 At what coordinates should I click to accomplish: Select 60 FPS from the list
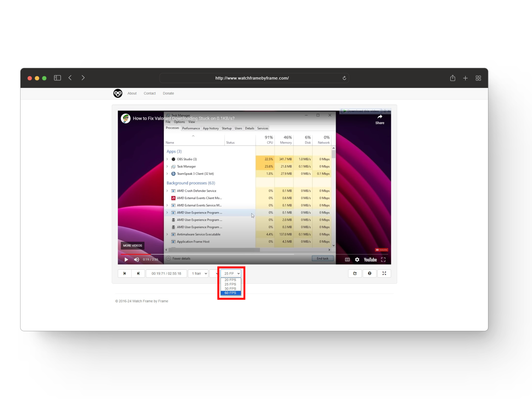[x=230, y=293]
